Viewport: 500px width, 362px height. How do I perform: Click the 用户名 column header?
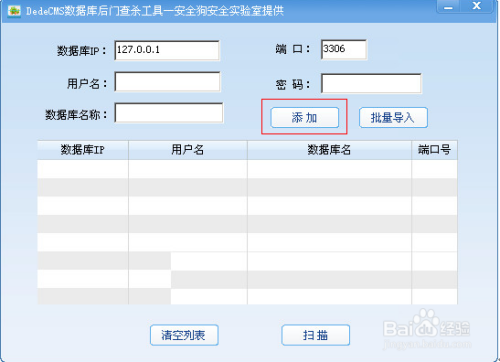(x=188, y=150)
